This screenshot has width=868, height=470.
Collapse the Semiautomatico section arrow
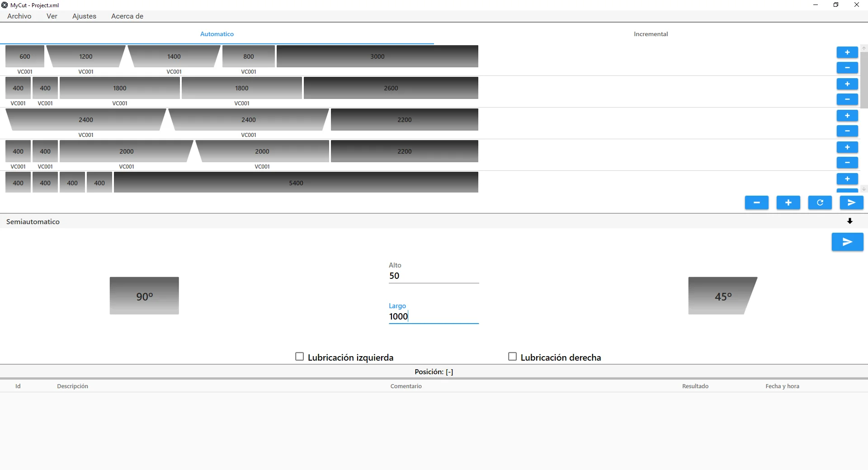point(849,221)
